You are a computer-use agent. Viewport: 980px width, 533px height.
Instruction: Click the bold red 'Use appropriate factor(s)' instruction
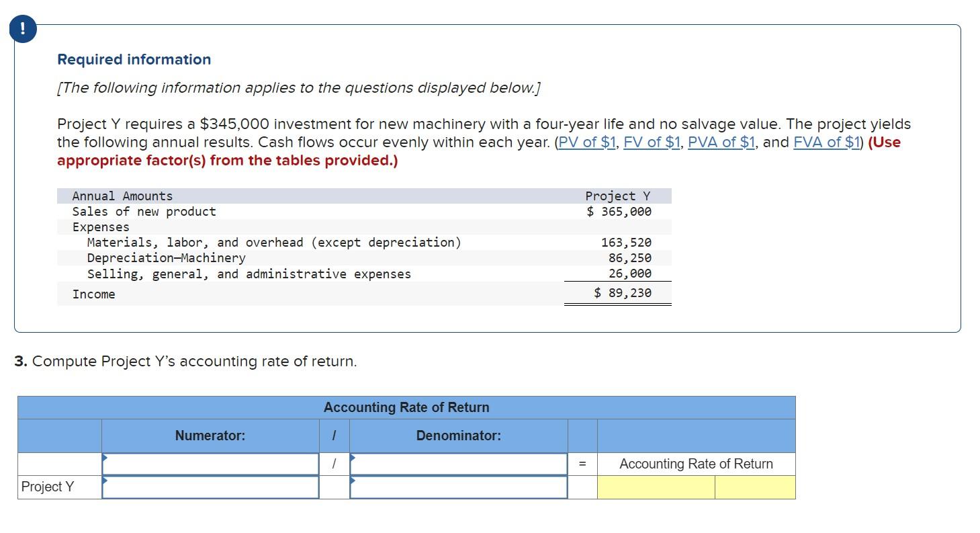pyautogui.click(x=478, y=151)
